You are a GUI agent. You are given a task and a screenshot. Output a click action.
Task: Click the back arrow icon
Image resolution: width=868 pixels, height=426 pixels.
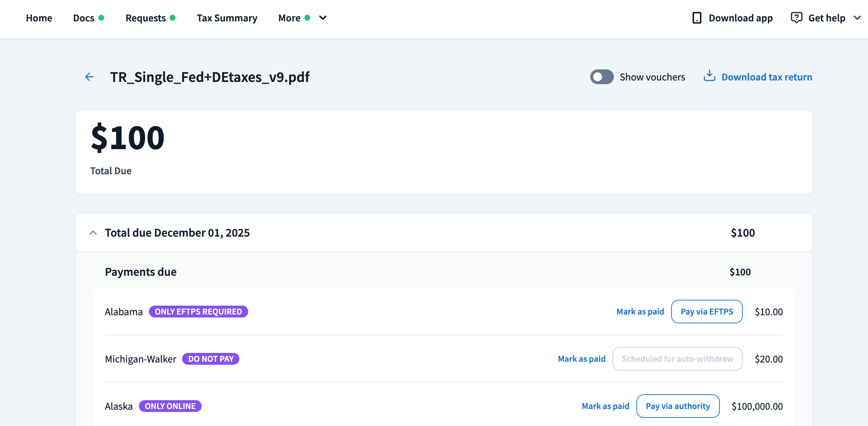click(x=89, y=77)
